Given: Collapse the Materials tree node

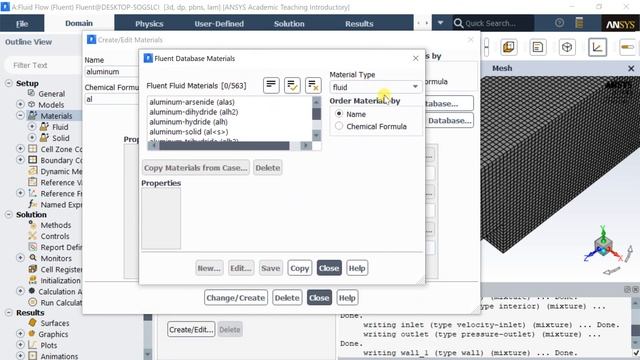Looking at the screenshot, I should 20,116.
